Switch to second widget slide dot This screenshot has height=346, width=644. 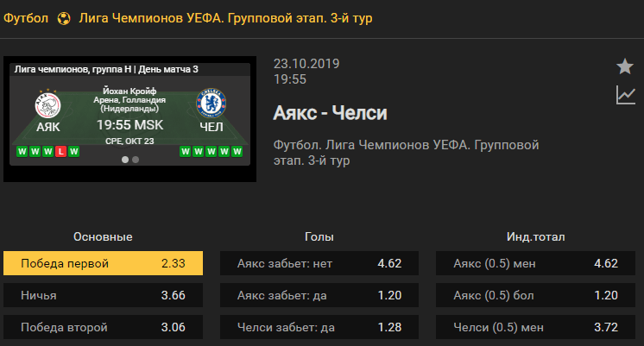136,160
